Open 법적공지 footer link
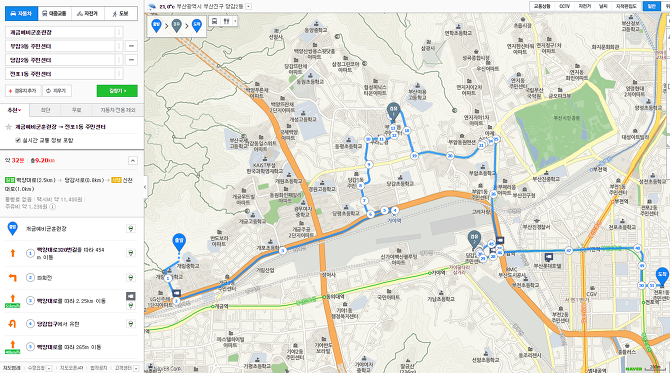The image size is (670, 373). tap(98, 368)
